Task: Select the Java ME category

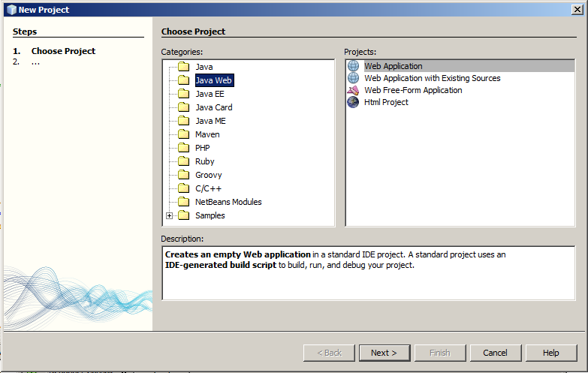Action: tap(210, 121)
